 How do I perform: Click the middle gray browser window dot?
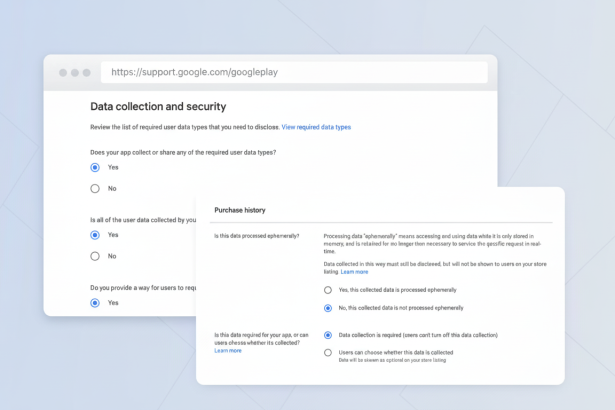click(x=74, y=73)
